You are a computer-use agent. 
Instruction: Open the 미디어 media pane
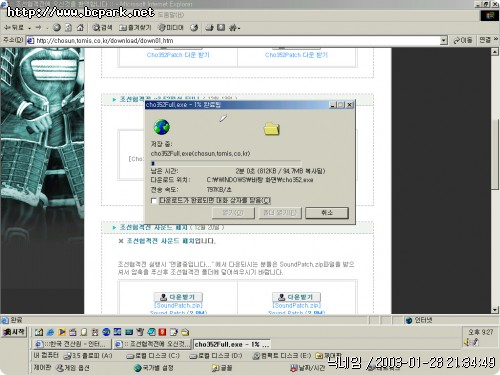(171, 28)
